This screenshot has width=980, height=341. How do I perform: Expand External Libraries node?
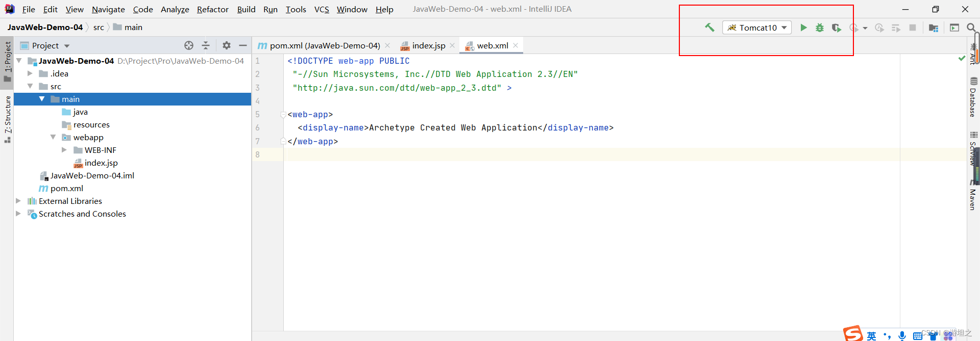[x=18, y=201]
